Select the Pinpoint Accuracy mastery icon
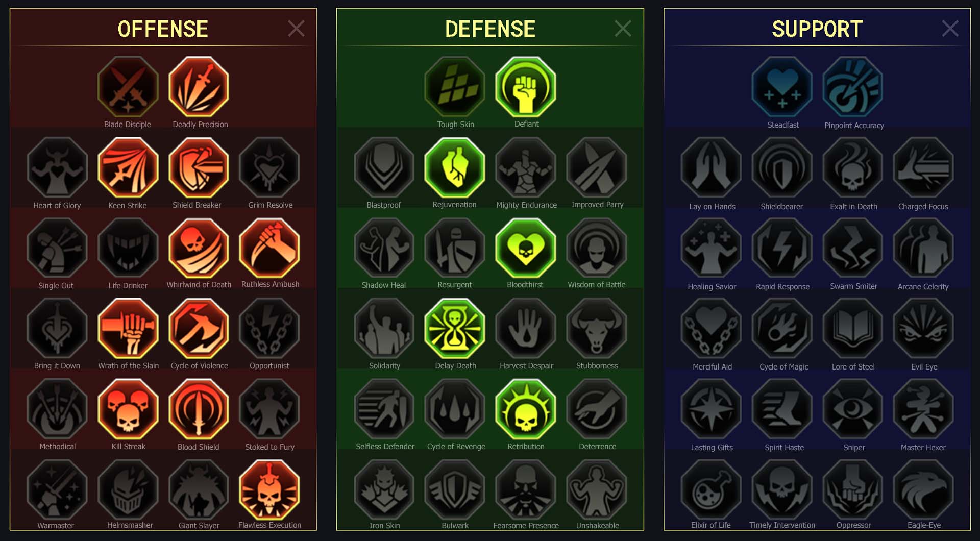The height and width of the screenshot is (541, 980). coord(853,87)
